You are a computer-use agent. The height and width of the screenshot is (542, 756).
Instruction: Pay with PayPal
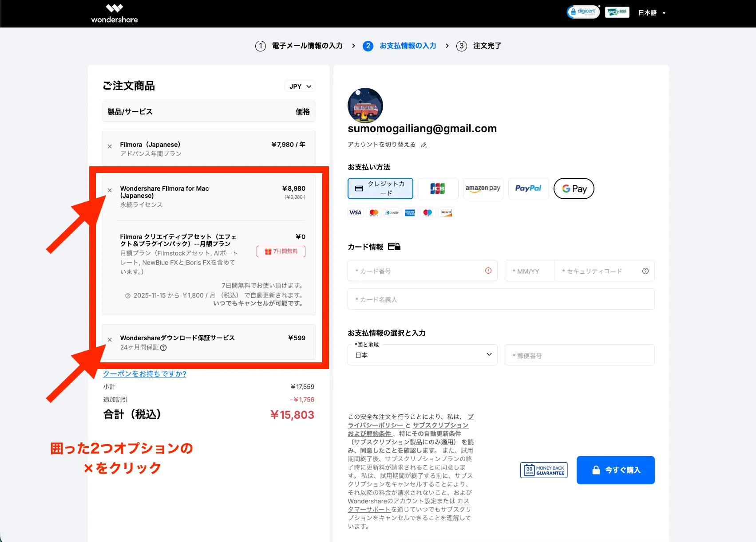[528, 188]
